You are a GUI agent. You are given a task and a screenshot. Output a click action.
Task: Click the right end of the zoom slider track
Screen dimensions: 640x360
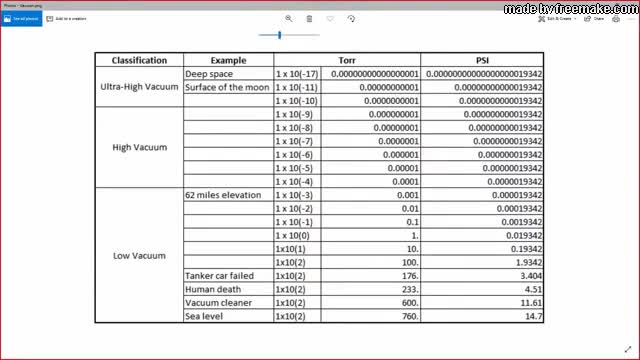[319, 35]
